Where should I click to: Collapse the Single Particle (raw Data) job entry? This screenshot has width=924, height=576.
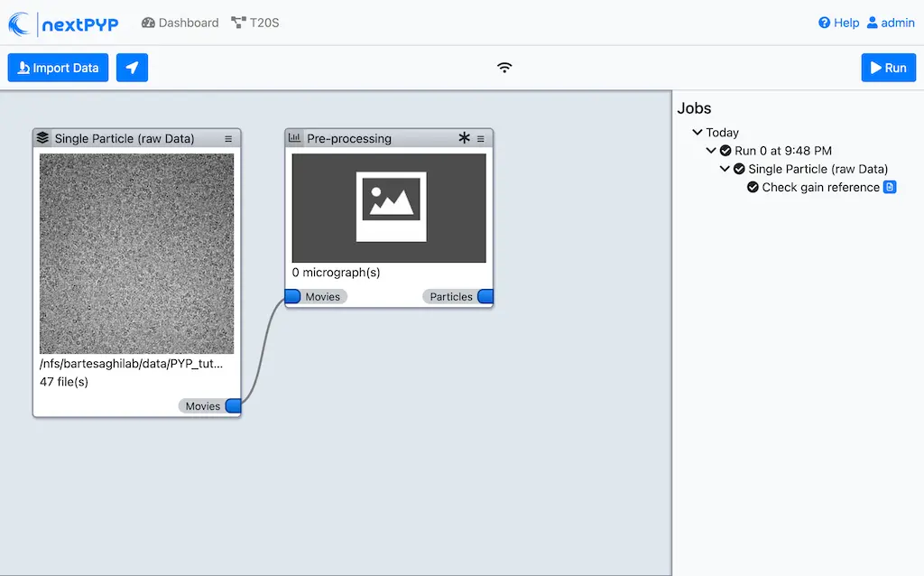pos(725,168)
